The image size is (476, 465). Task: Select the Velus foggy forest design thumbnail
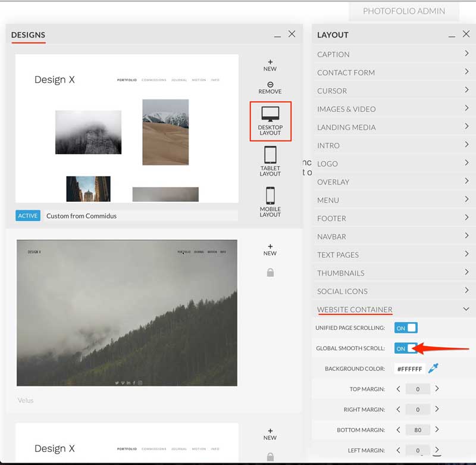127,313
